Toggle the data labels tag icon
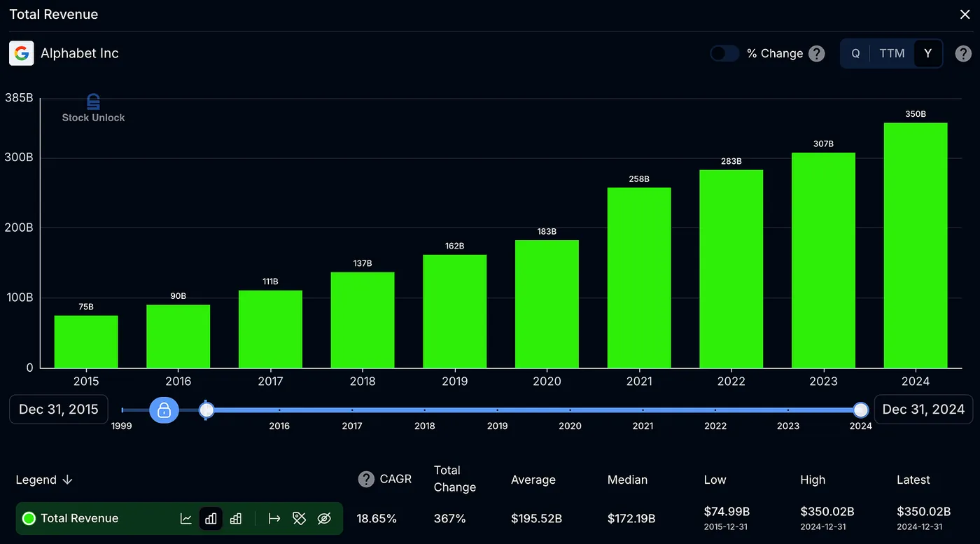 point(299,519)
